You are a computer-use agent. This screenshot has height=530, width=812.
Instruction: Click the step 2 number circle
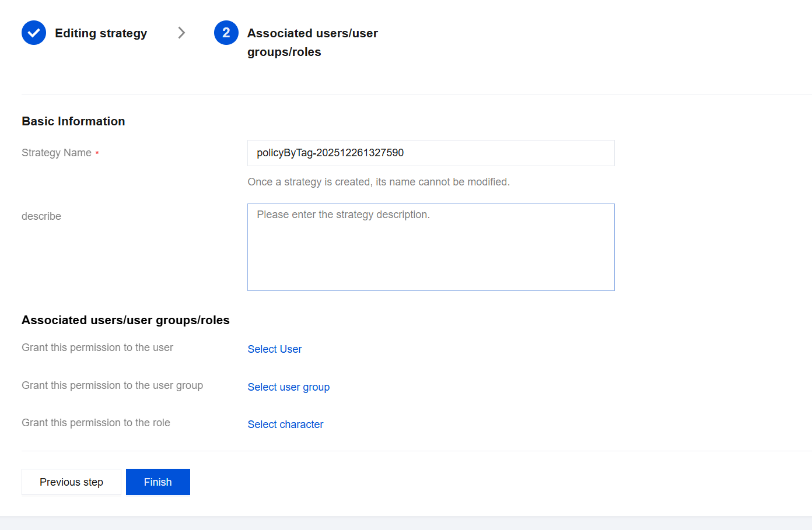[226, 33]
